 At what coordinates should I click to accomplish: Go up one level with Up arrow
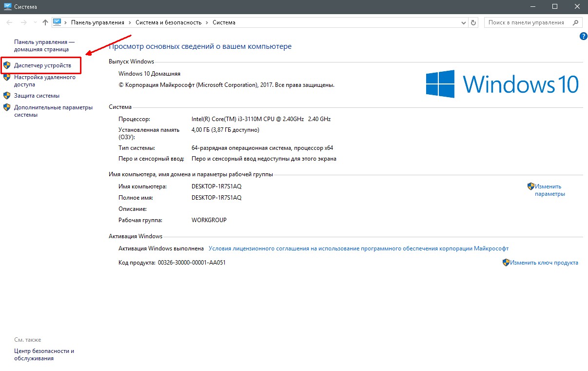tap(45, 22)
